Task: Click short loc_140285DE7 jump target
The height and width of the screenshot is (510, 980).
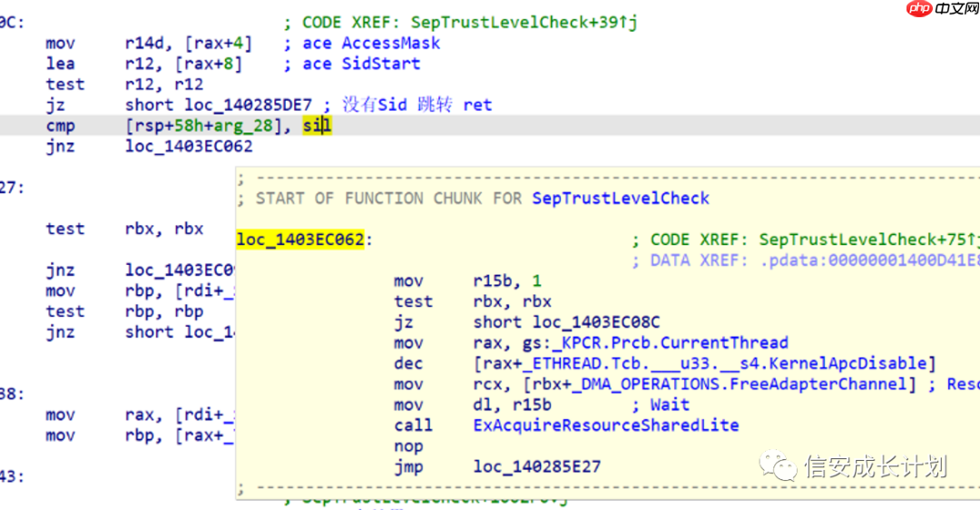Action: [218, 105]
